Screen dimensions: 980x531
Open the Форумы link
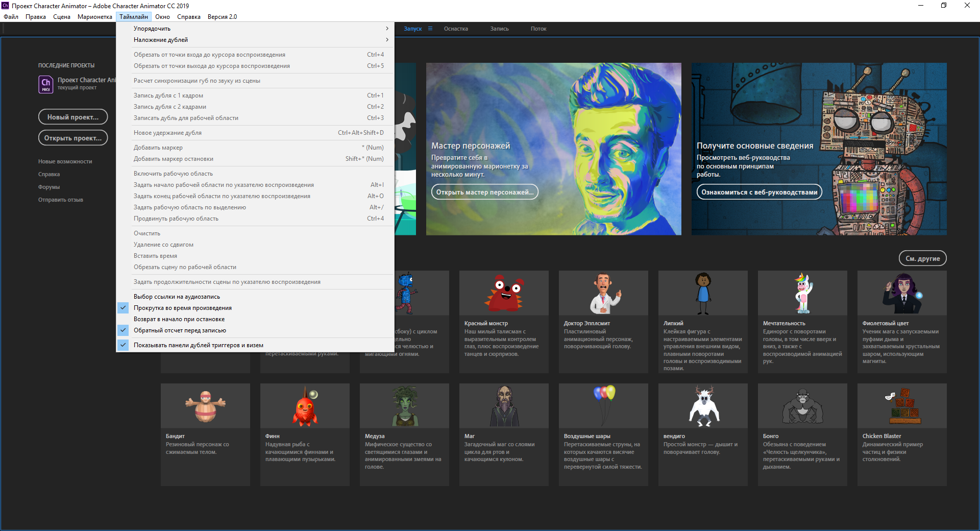click(x=49, y=187)
